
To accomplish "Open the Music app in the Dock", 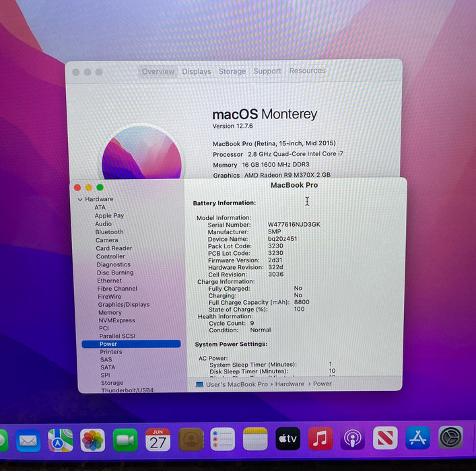I will 320,438.
